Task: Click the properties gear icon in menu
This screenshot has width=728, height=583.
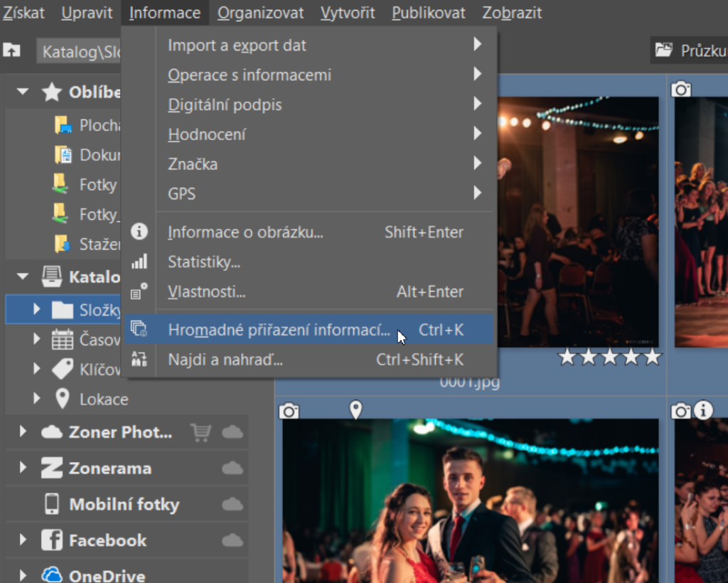Action: (x=139, y=291)
